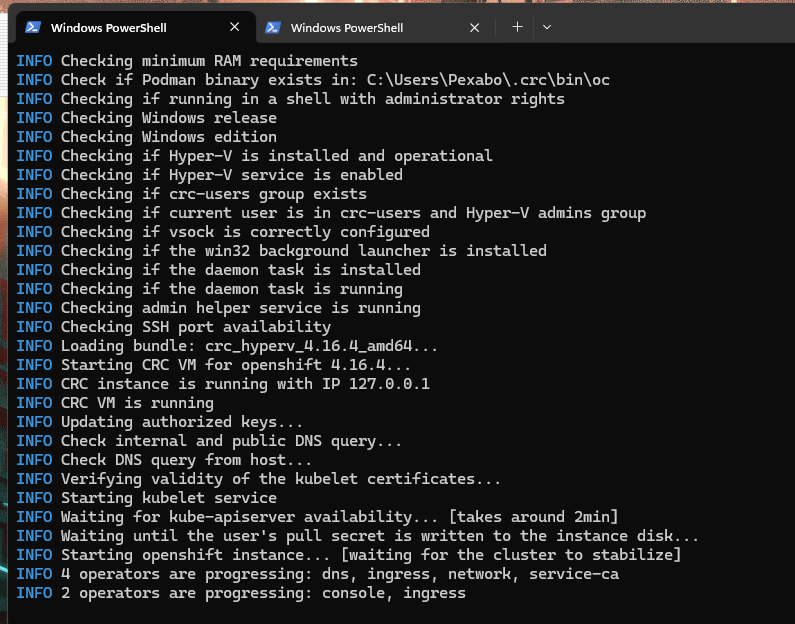
Task: Click 'Checking SSH port availability' line
Action: coord(173,327)
